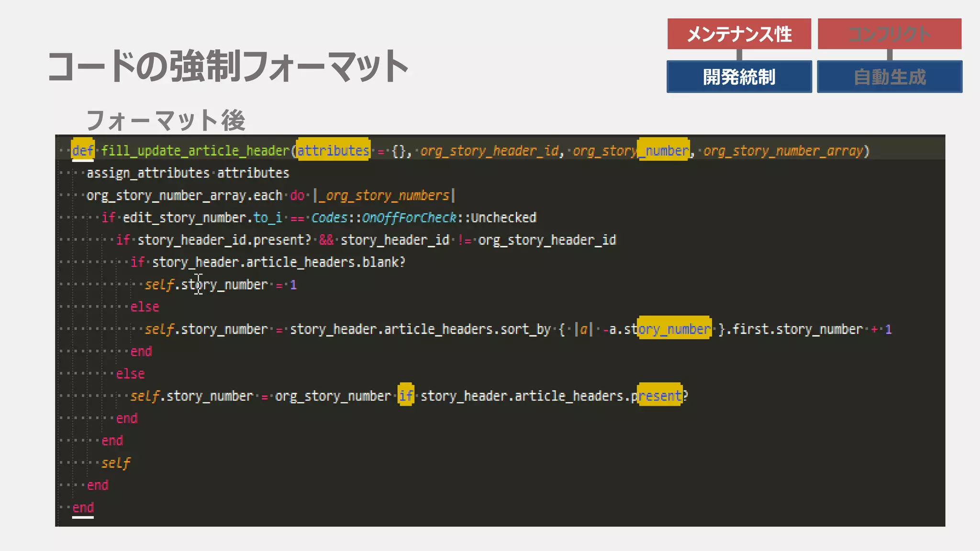Click the highlighted present? at line end
The width and height of the screenshot is (980, 551).
tap(660, 396)
